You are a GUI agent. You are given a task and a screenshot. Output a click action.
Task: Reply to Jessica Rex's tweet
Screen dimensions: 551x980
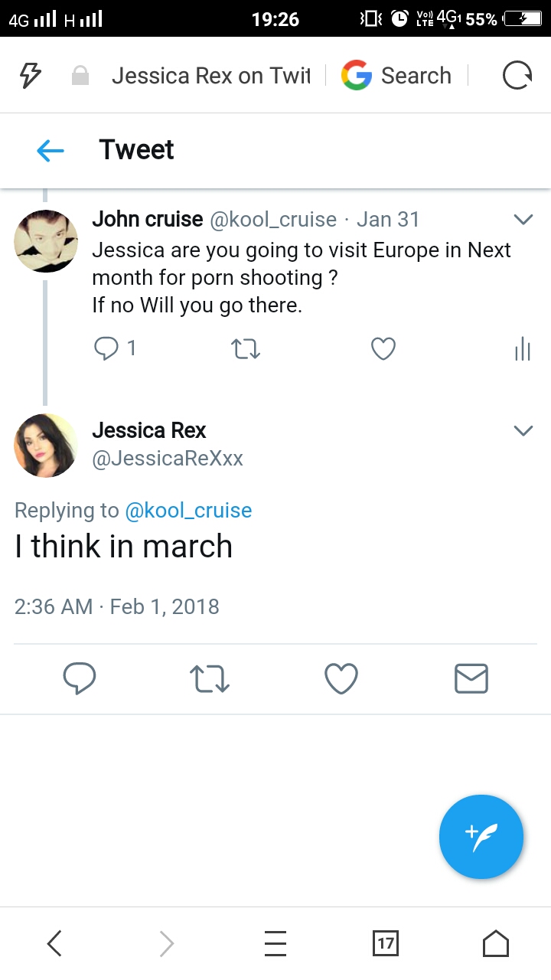[79, 678]
